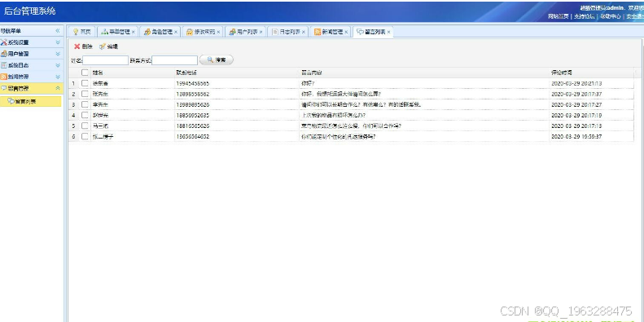Open the 网站首页 link in header

click(559, 16)
